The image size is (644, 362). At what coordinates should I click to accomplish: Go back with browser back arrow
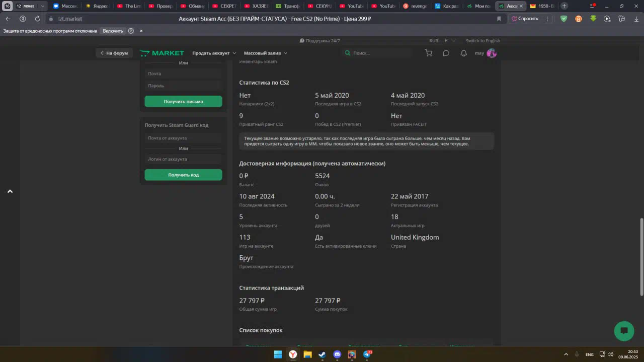click(x=8, y=19)
